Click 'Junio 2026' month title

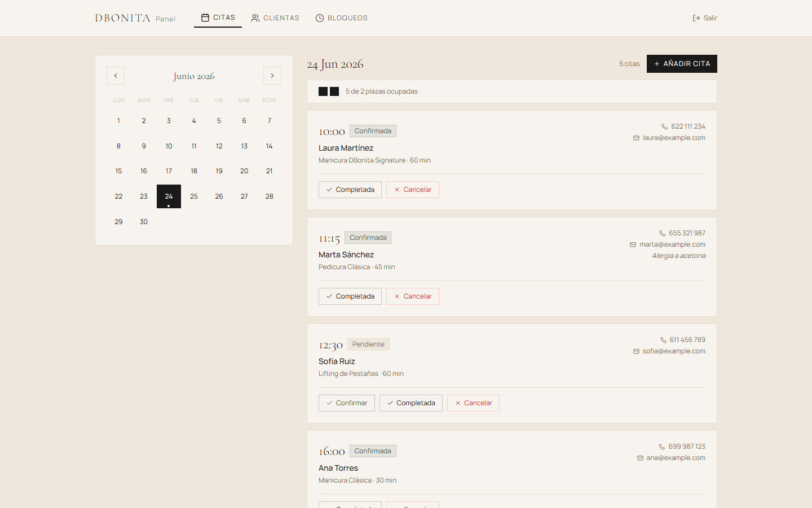point(194,76)
